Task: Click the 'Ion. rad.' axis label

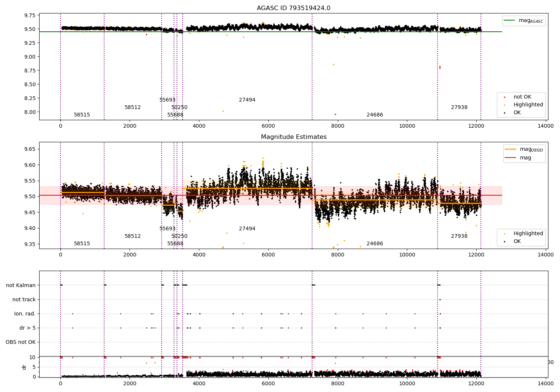Action: [x=25, y=314]
